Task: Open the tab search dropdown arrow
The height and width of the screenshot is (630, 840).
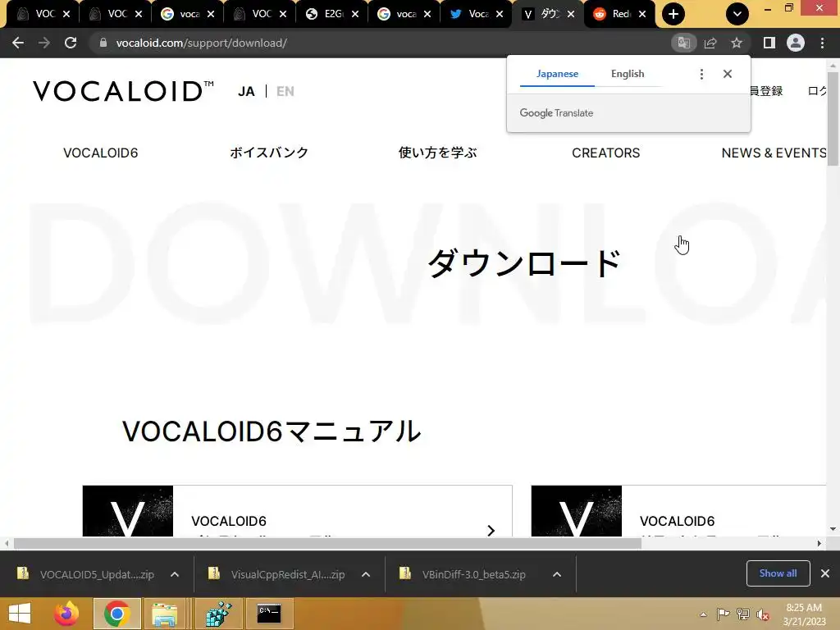Action: click(737, 14)
